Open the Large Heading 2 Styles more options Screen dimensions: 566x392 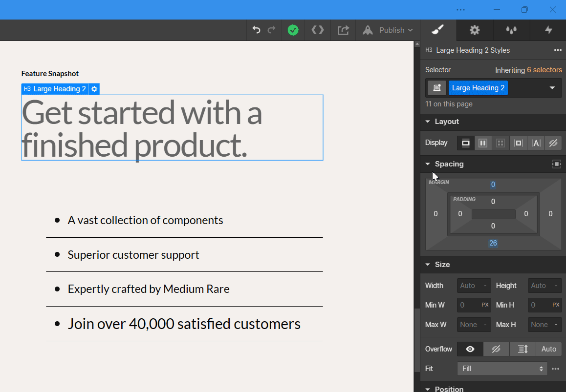pos(558,50)
